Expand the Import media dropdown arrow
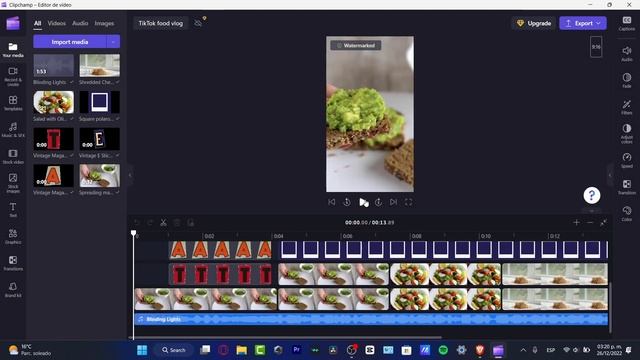The width and height of the screenshot is (640, 360). point(113,42)
